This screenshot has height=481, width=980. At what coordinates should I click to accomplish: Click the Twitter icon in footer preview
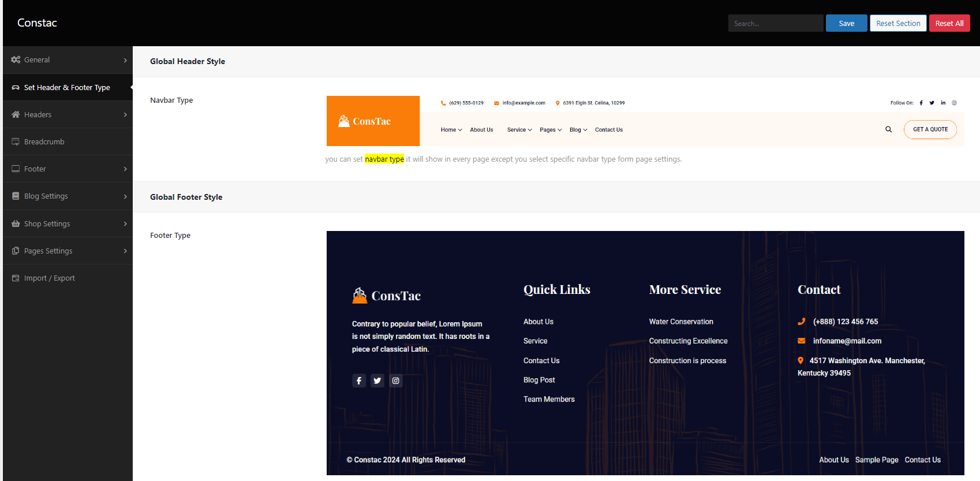coord(377,381)
